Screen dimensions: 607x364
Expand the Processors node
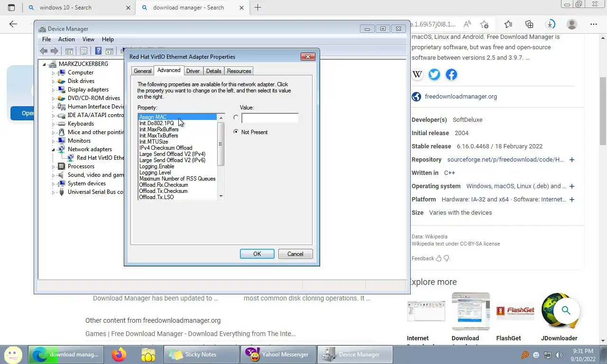53,167
